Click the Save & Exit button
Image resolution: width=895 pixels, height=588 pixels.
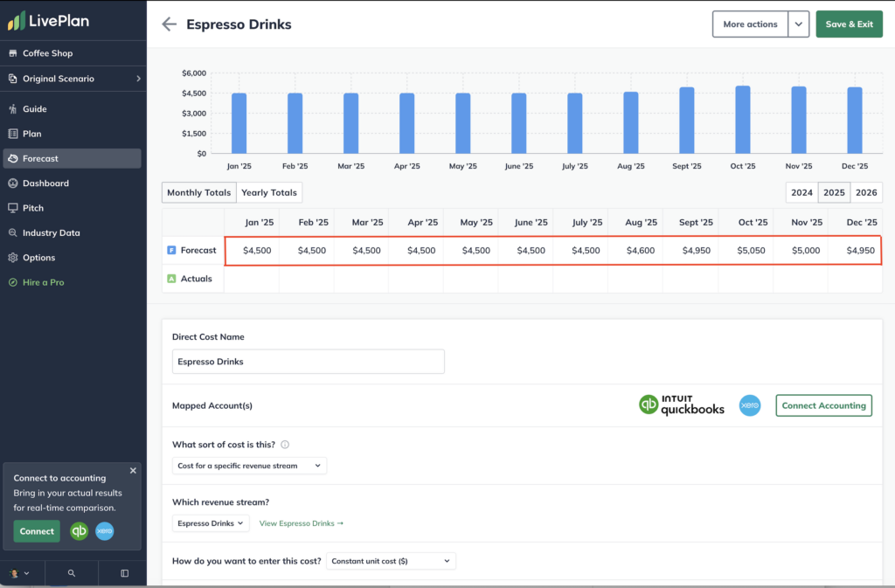click(849, 24)
